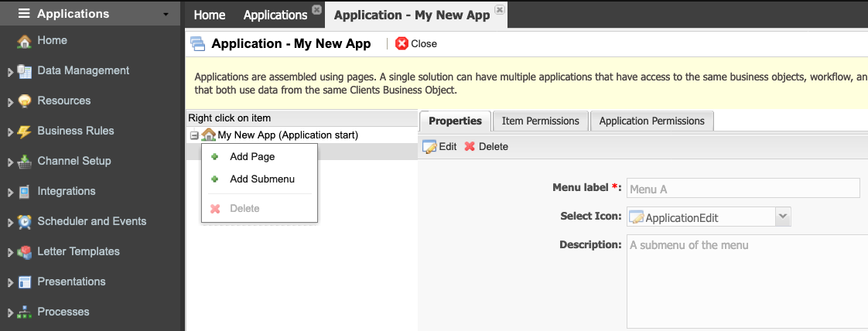Click the Letter Templates icon
Image resolution: width=868 pixels, height=331 pixels.
click(x=24, y=252)
